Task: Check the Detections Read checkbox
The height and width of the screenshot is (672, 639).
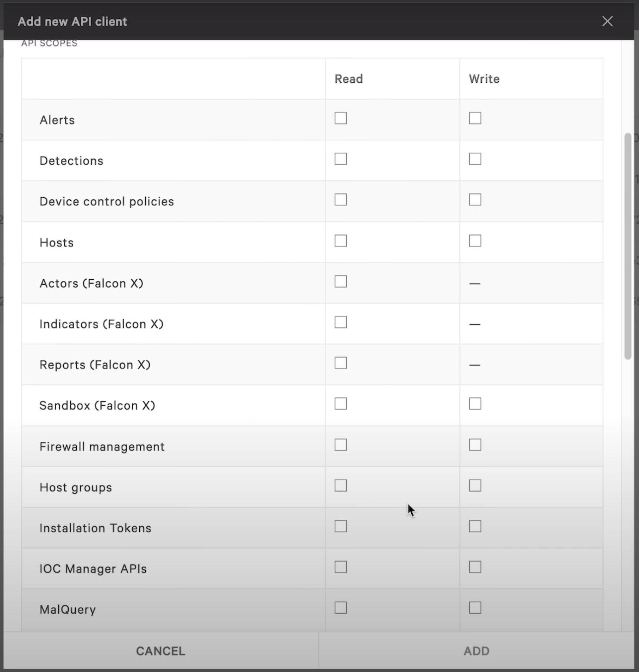Action: 340,159
